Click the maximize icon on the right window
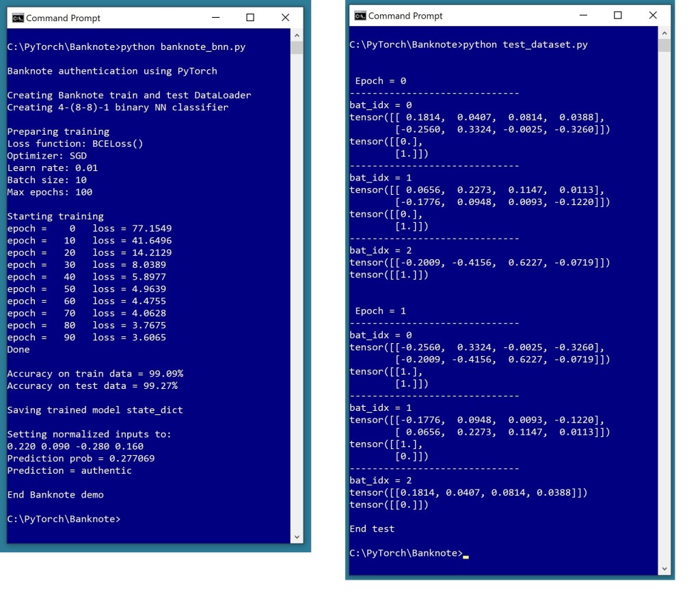The height and width of the screenshot is (594, 700). [x=619, y=16]
